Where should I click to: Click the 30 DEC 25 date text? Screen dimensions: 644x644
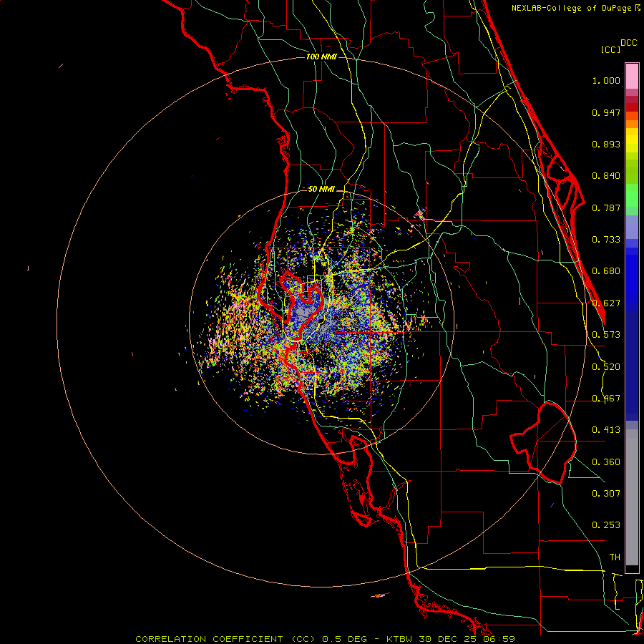[449, 639]
